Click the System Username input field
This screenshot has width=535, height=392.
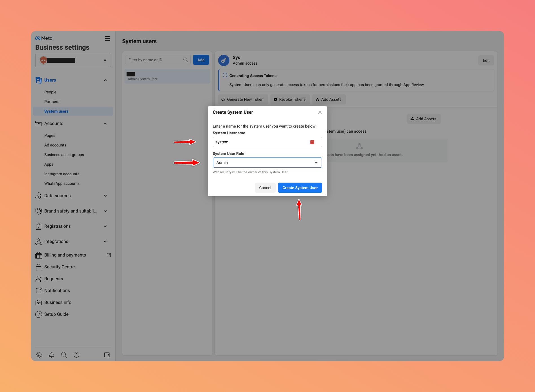261,142
